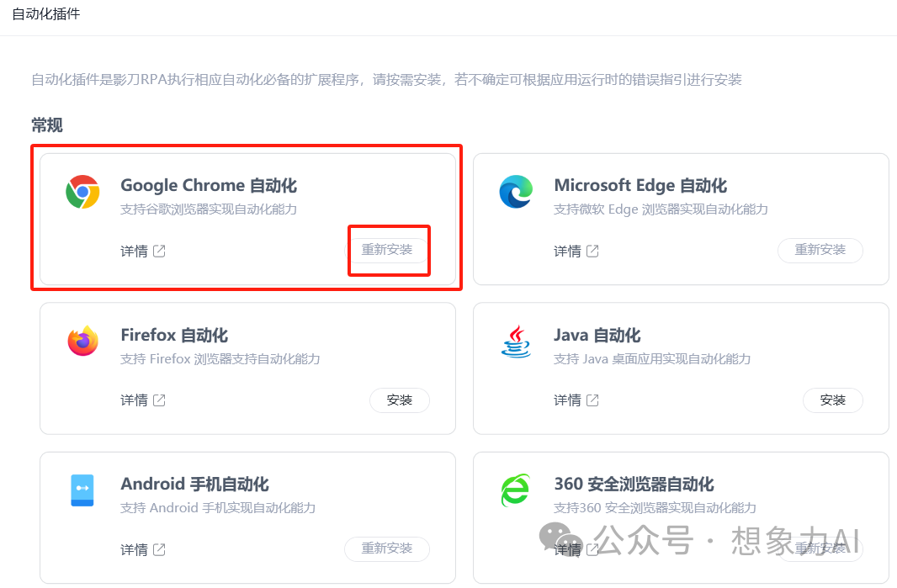Click the Microsoft Edge 自动化 title
Viewport: 897px width, 588px height.
640,185
